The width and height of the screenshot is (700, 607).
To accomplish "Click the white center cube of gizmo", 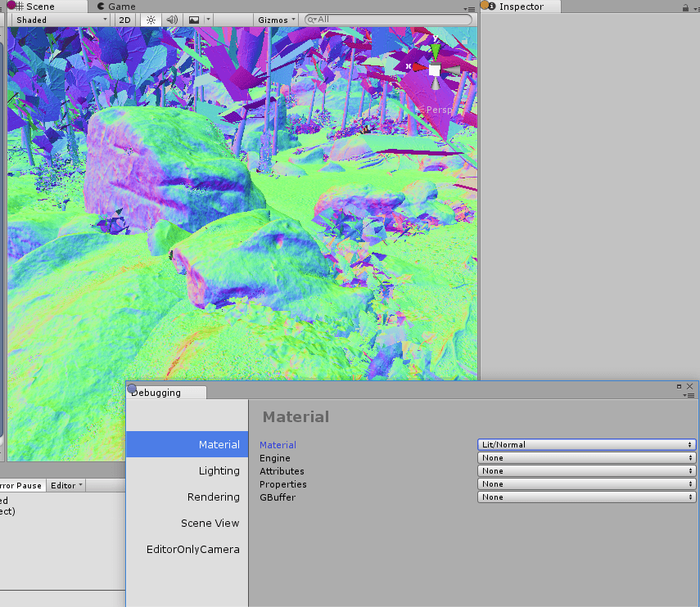I will (x=435, y=70).
